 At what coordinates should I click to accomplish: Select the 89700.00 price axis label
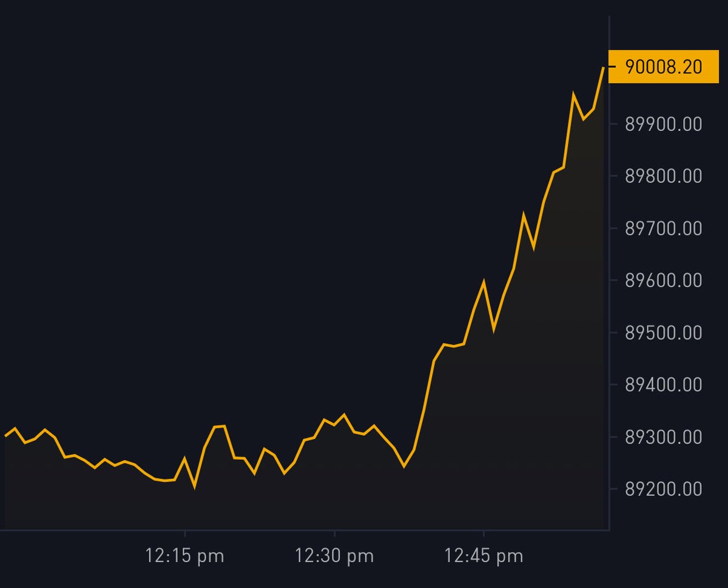664,229
